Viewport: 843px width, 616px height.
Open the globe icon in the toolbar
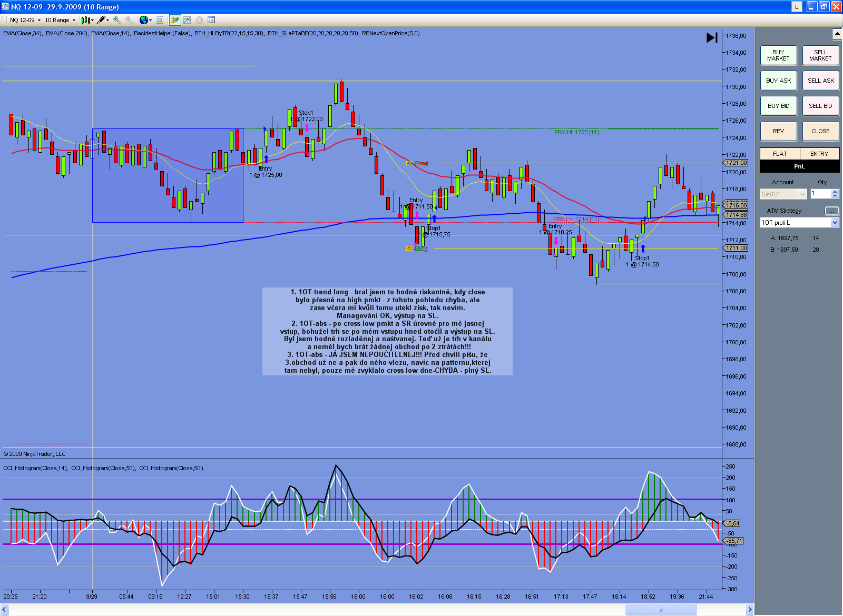[x=143, y=20]
